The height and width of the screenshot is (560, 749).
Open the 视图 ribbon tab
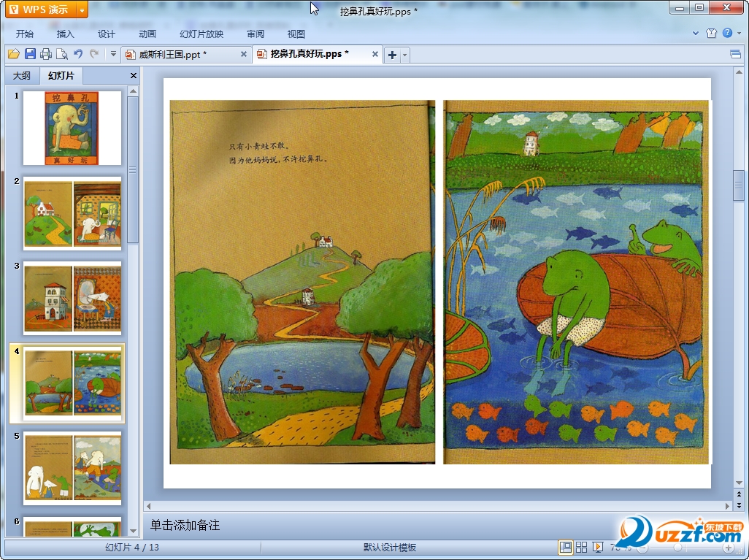click(296, 34)
